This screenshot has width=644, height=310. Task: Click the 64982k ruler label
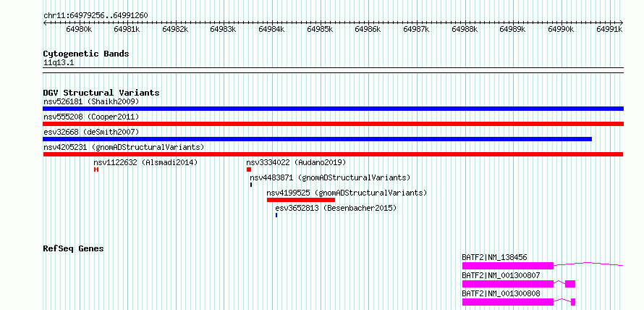(x=175, y=29)
